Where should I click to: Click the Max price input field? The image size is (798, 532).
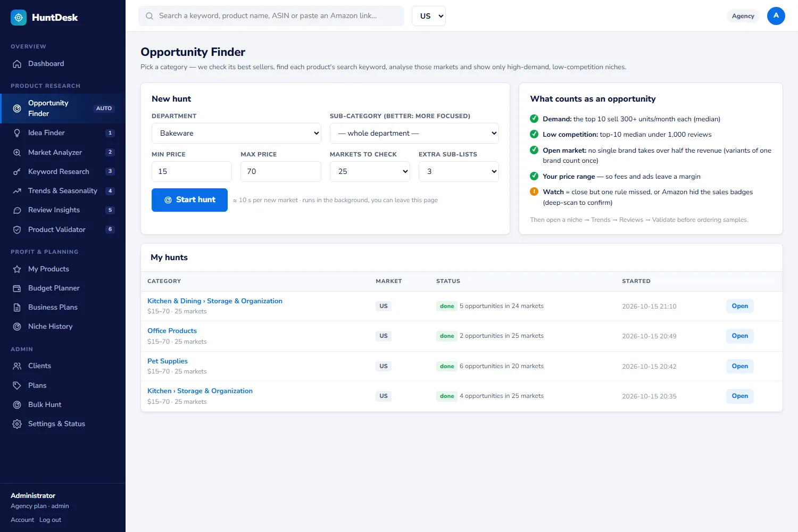coord(281,171)
